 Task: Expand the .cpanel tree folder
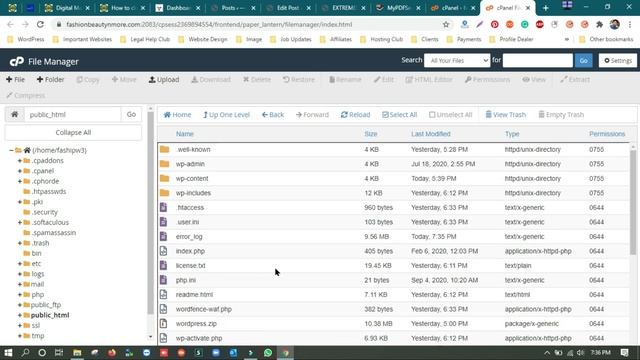(20, 171)
